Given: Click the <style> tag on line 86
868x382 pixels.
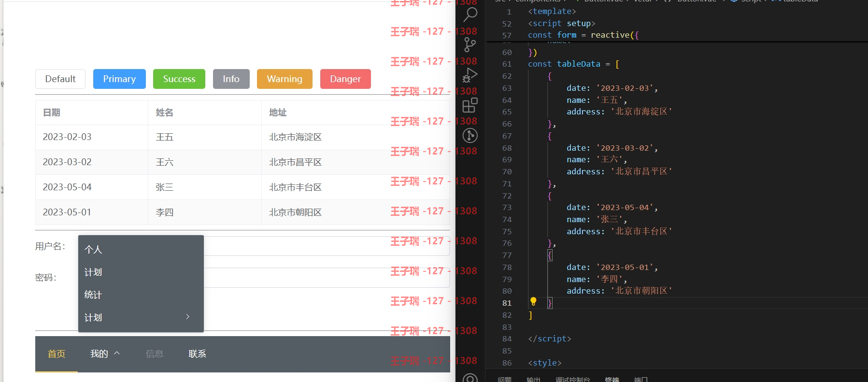Looking at the screenshot, I should (545, 363).
